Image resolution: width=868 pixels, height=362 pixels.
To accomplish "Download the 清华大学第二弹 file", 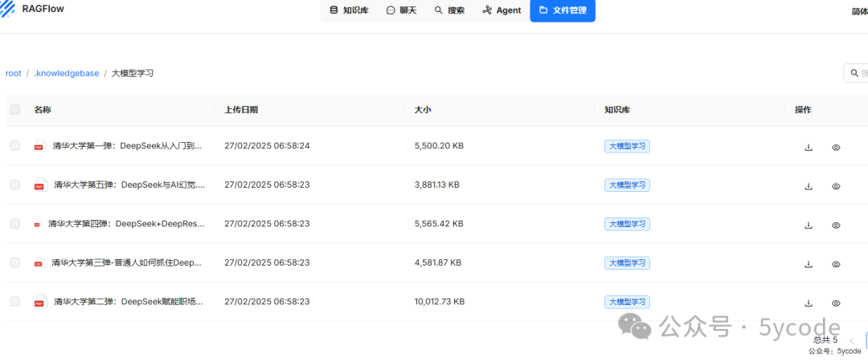I will click(809, 303).
